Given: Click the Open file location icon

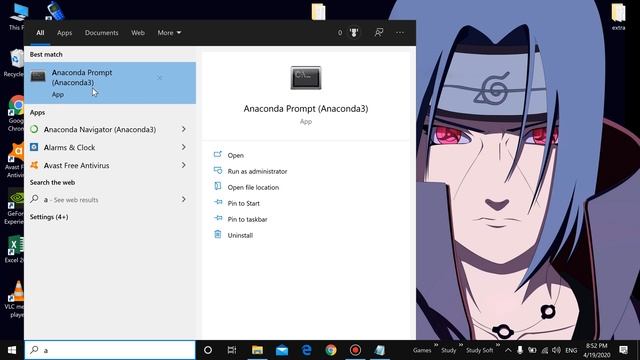Looking at the screenshot, I should pyautogui.click(x=218, y=186).
